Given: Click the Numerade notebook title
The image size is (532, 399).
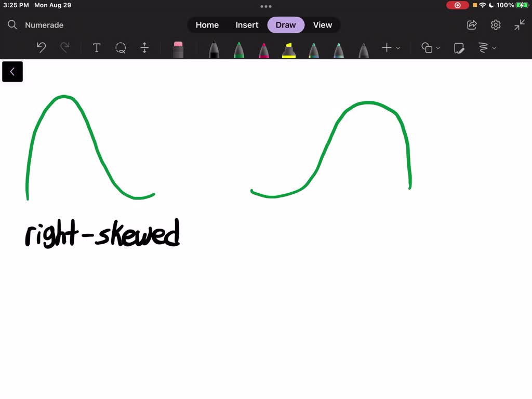Looking at the screenshot, I should click(x=44, y=25).
